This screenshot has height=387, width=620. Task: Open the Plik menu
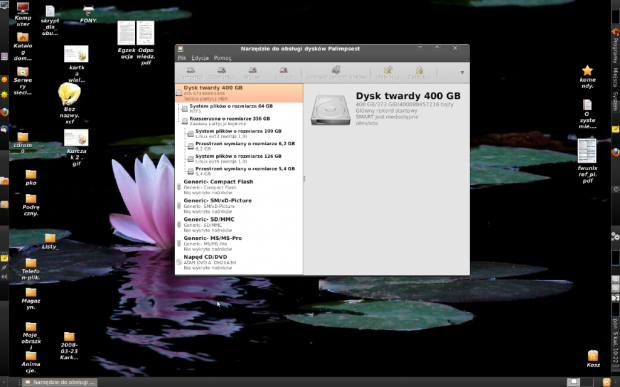(182, 58)
